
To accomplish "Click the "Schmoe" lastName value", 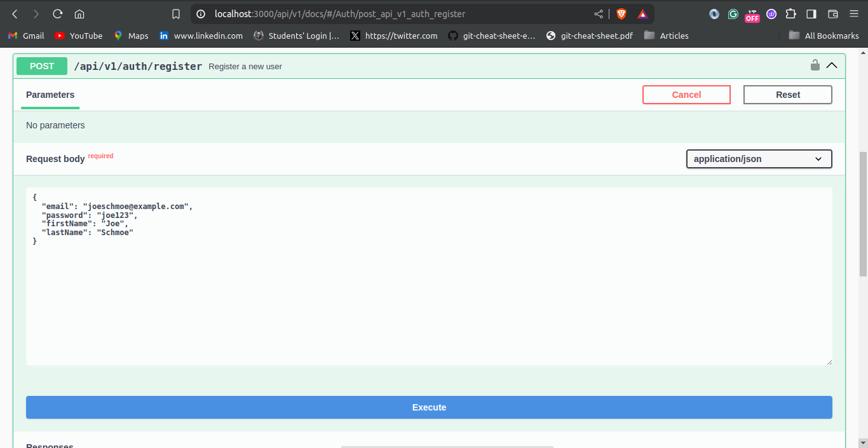I will click(115, 233).
